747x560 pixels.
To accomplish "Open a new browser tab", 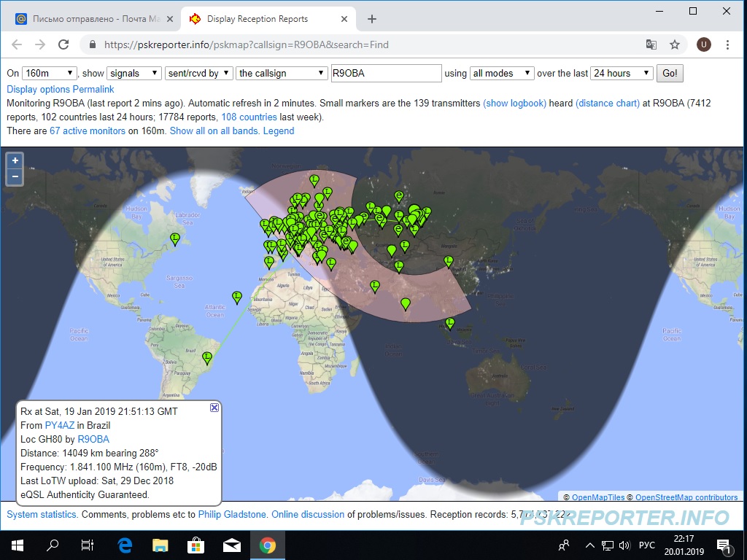I will click(372, 19).
